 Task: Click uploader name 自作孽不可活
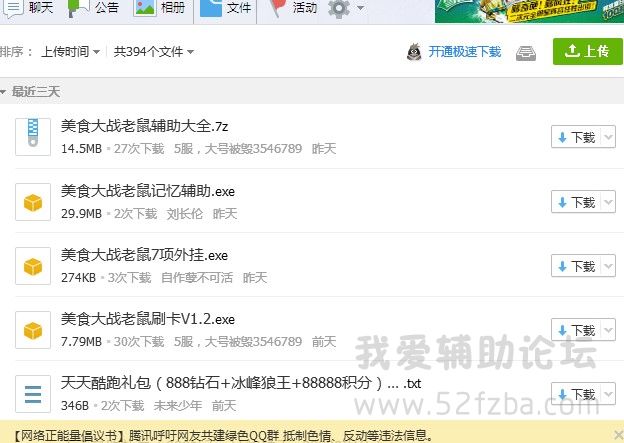197,278
